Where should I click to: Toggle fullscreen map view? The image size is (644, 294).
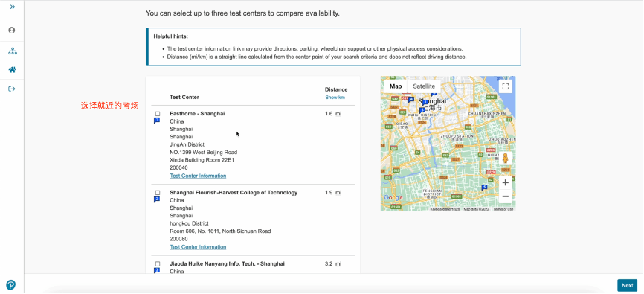coord(506,86)
